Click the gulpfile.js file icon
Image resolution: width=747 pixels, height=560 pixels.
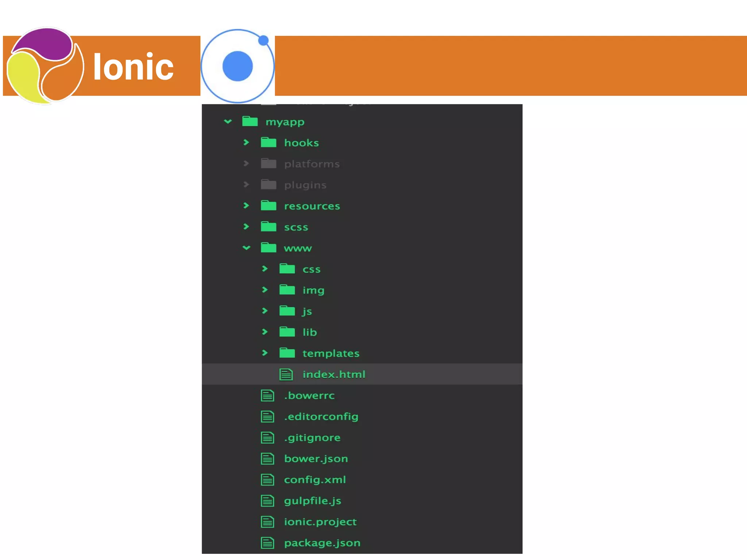268,501
